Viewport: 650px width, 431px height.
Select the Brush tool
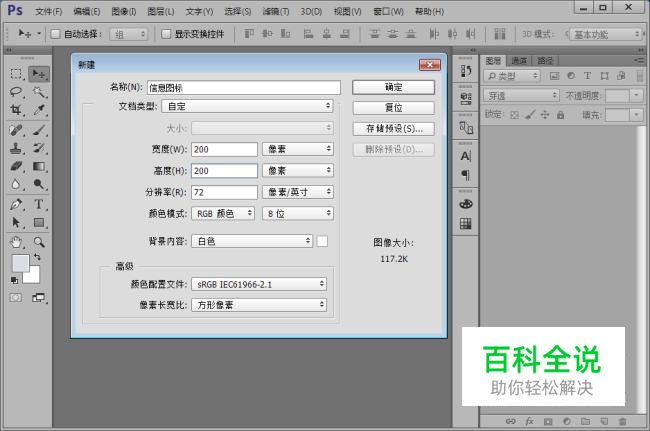pyautogui.click(x=39, y=130)
